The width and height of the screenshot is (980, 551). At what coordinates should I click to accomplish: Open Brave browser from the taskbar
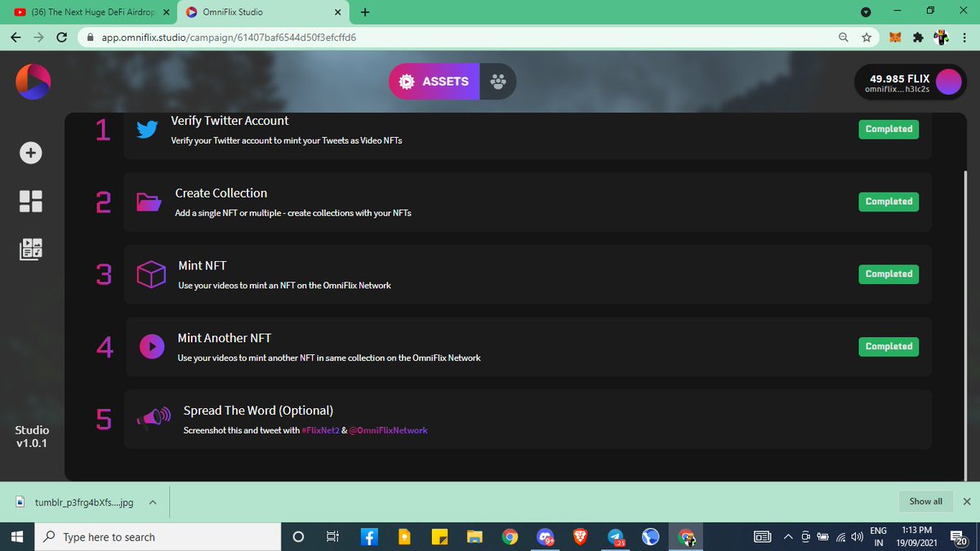click(580, 536)
